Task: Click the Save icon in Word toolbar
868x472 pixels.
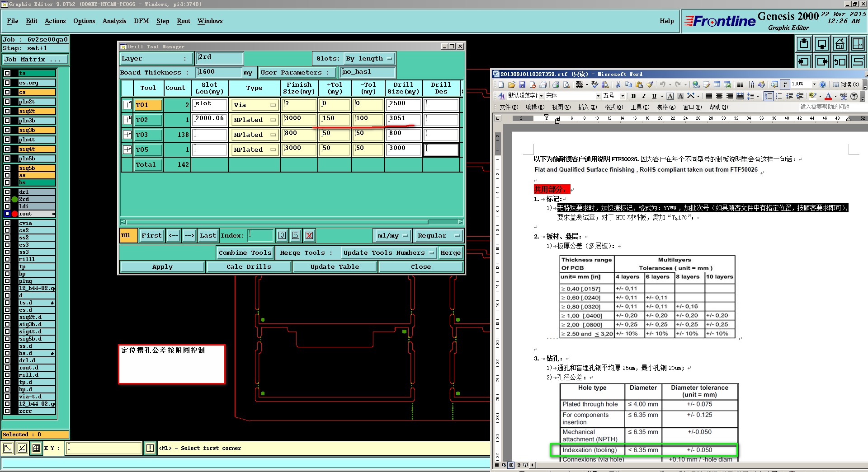Action: tap(522, 84)
